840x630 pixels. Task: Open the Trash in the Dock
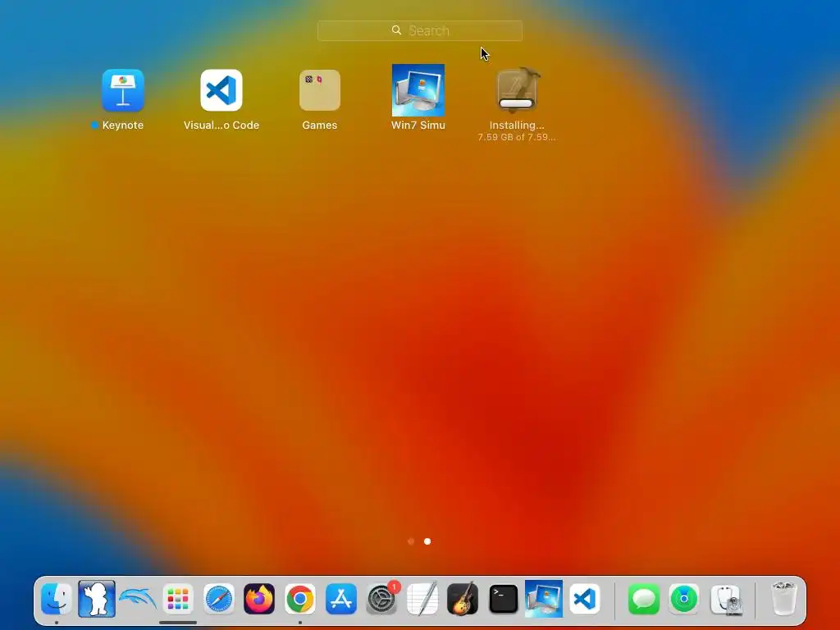point(783,598)
